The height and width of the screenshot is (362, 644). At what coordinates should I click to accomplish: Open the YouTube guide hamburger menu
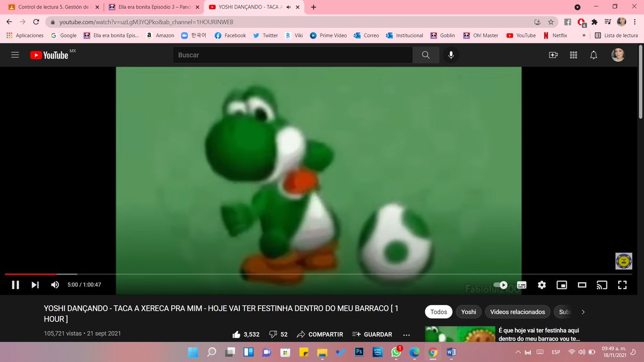(x=15, y=55)
